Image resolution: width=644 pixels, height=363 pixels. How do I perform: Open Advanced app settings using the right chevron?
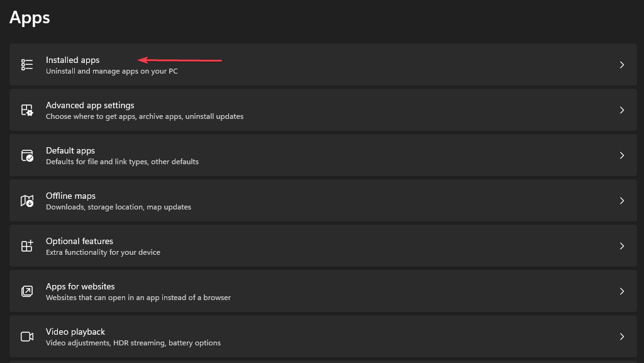click(x=622, y=109)
